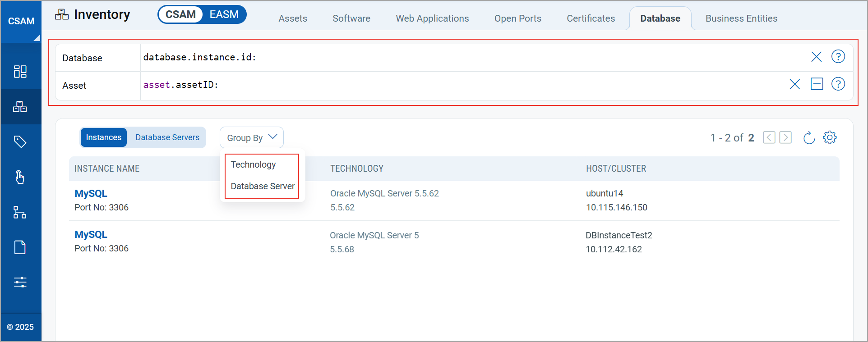
Task: Group by Database Server option
Action: pos(263,186)
